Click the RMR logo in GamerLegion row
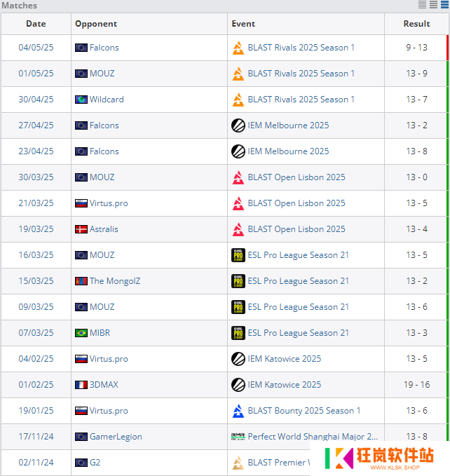 click(x=238, y=437)
